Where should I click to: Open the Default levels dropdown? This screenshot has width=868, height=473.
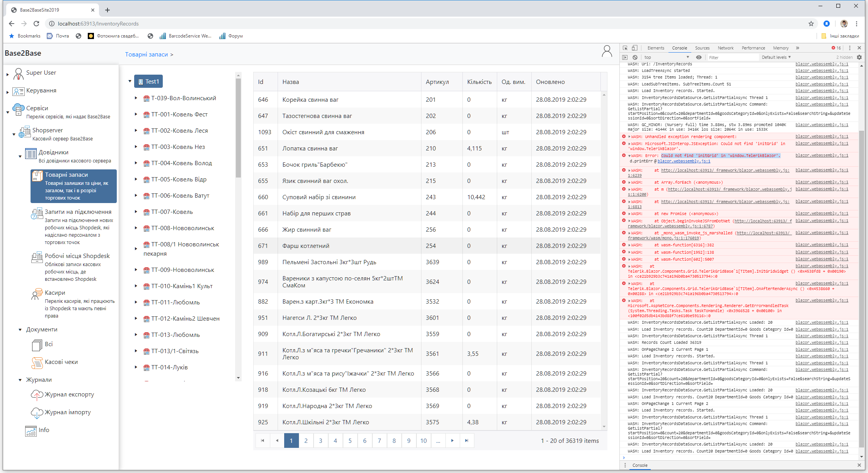pyautogui.click(x=776, y=57)
